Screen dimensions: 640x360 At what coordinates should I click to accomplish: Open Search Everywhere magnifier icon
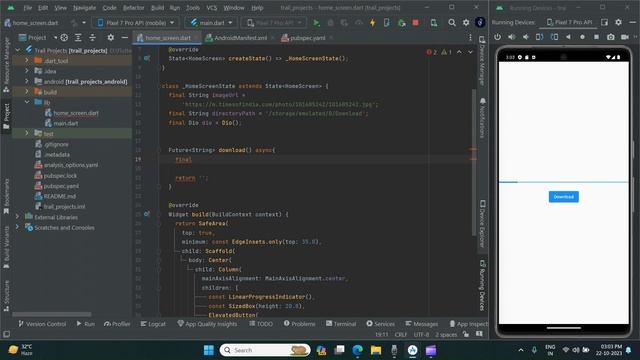(x=452, y=23)
